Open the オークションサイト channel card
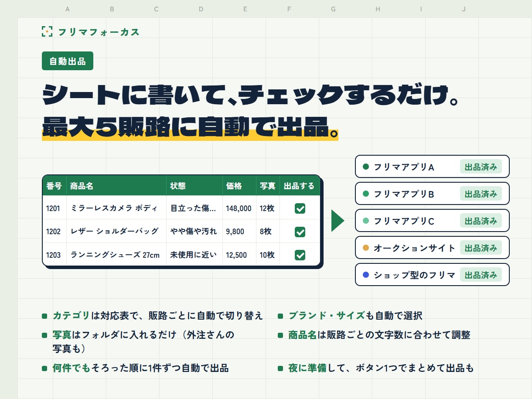 pos(432,248)
